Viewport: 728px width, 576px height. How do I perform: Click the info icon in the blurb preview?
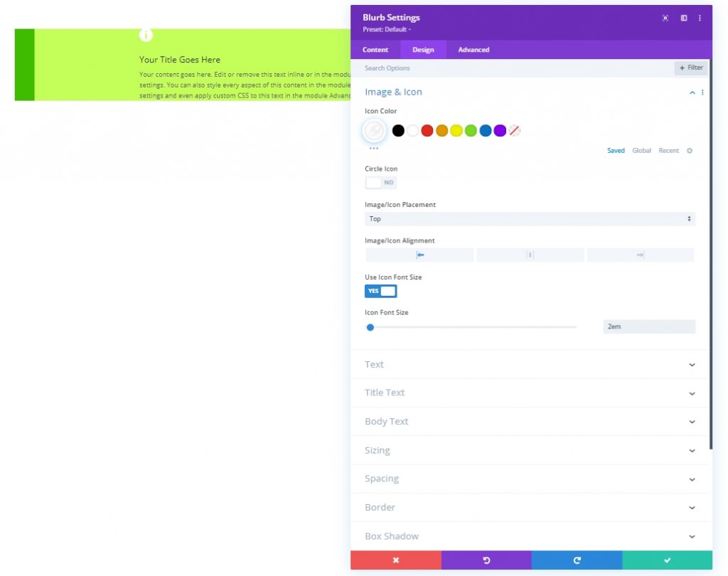coord(146,35)
